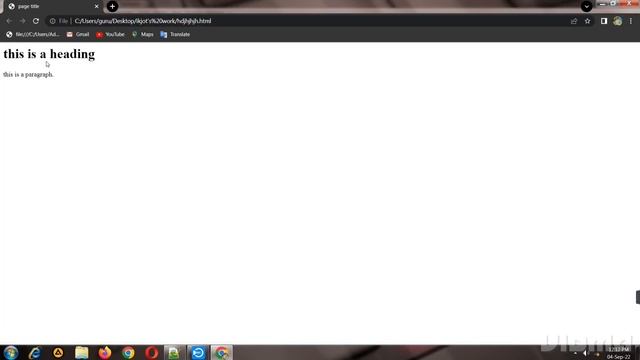Open the Chrome profile avatar
640x360 pixels.
coord(618,21)
